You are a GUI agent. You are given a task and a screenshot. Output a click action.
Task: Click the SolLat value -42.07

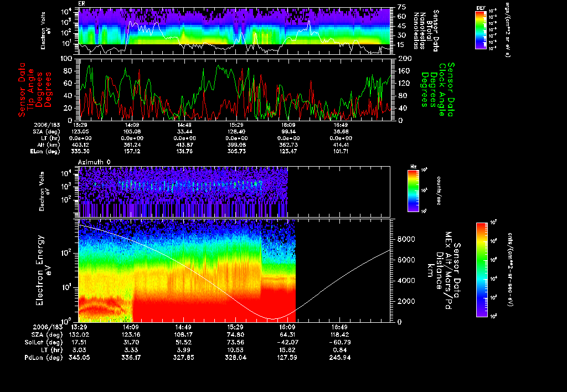[x=287, y=342]
